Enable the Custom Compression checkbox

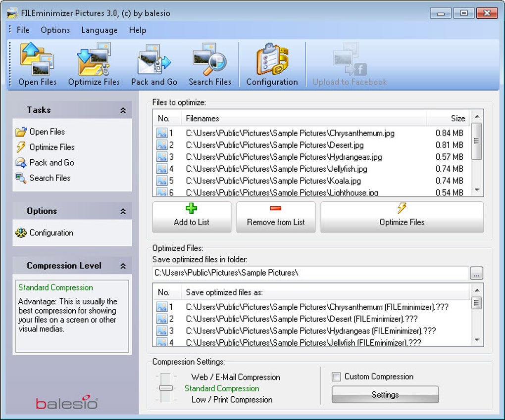[x=336, y=376]
